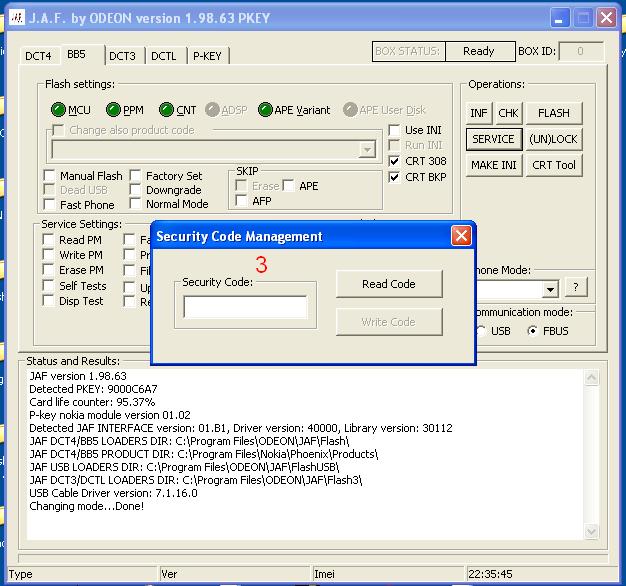Click the 'JAF version 1.98.63' log line
Viewport: 626px width, 586px height.
pos(78,376)
